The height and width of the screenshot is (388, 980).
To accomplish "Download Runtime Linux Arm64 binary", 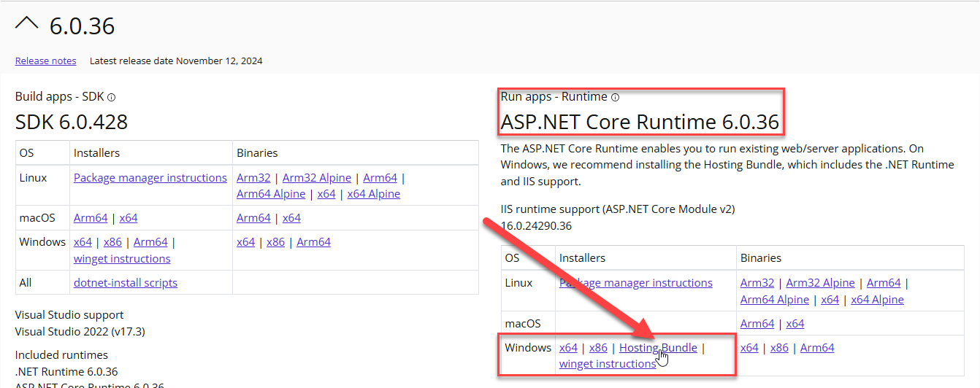I will (x=884, y=283).
